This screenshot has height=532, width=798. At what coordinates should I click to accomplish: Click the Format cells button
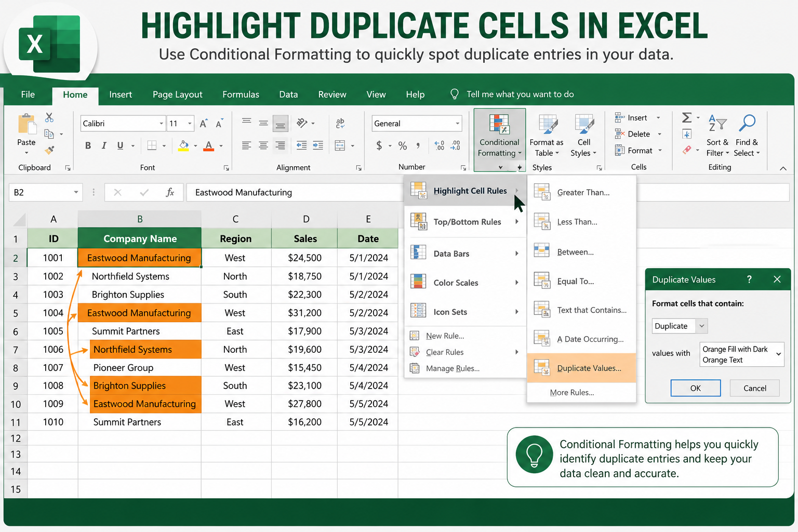pos(639,151)
